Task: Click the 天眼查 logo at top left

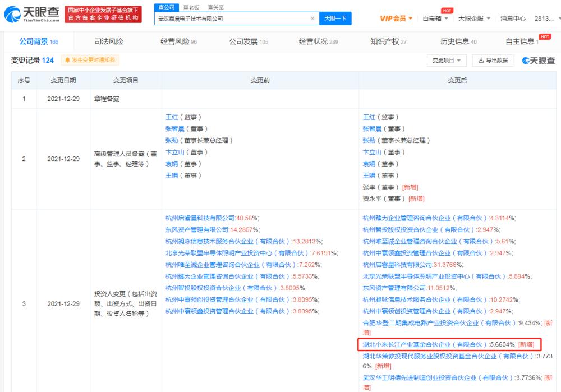Action: click(31, 15)
